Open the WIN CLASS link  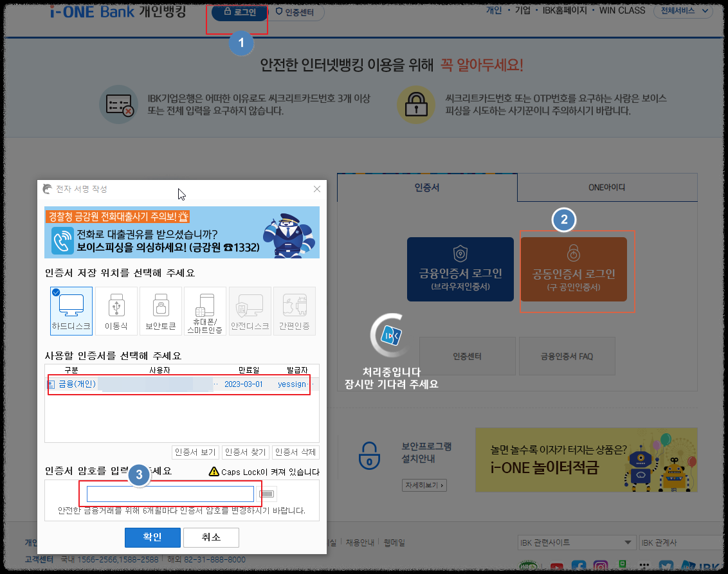tap(622, 10)
